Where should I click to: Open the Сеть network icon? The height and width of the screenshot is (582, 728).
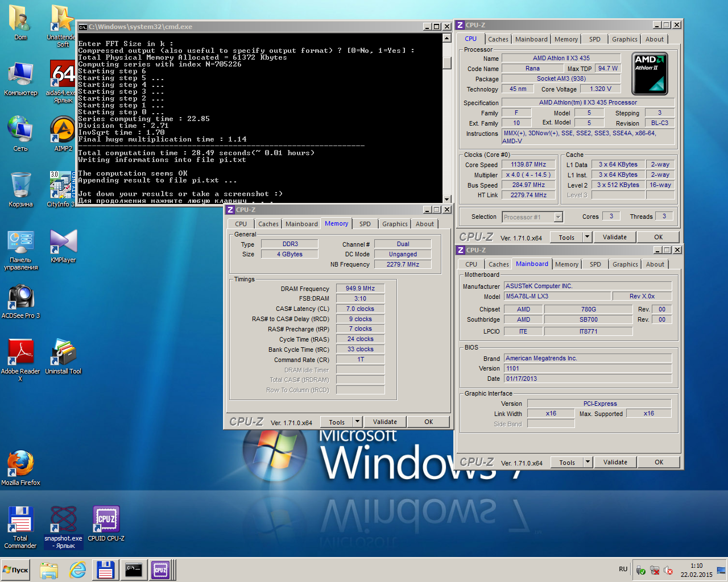20,134
